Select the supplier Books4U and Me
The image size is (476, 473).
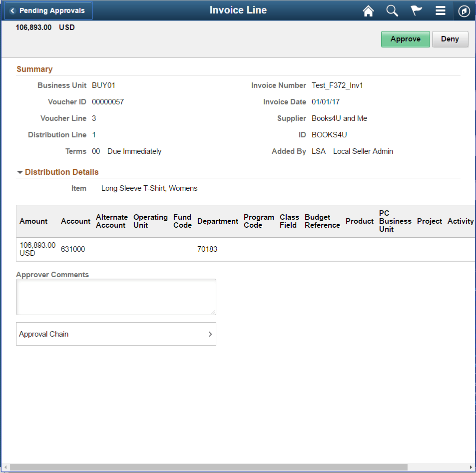pos(339,118)
